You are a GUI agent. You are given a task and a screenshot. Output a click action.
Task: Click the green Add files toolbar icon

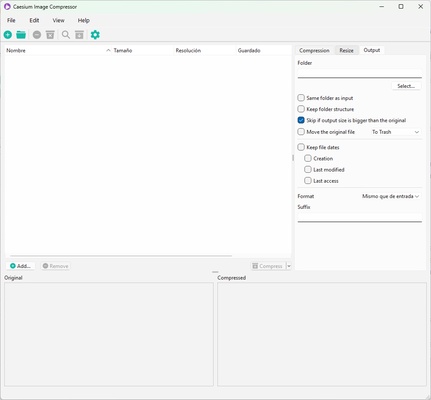click(x=8, y=35)
